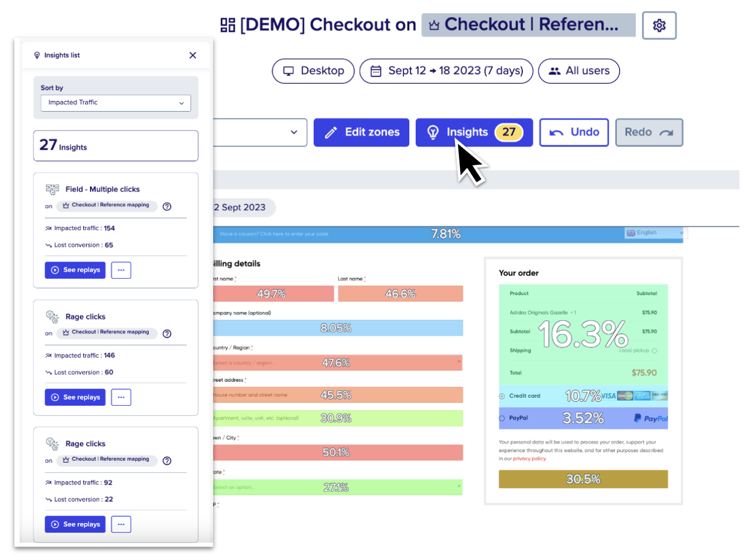The height and width of the screenshot is (555, 756).
Task: Open the privacy policy link
Action: tap(530, 459)
